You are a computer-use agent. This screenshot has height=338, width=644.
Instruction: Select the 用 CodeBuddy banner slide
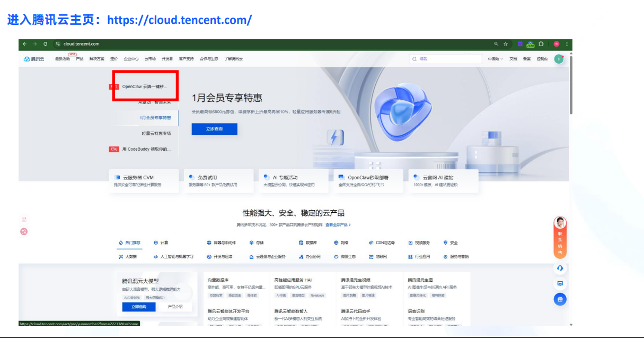pos(146,149)
